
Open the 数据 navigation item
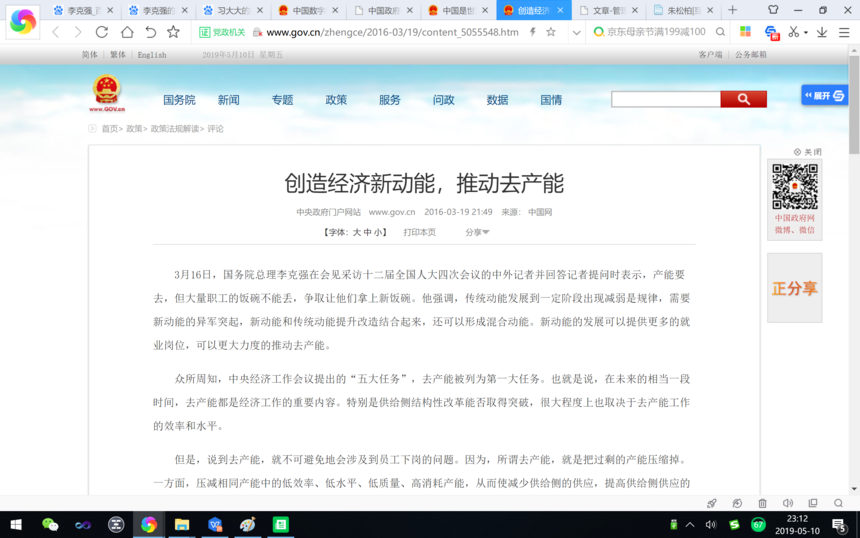497,100
